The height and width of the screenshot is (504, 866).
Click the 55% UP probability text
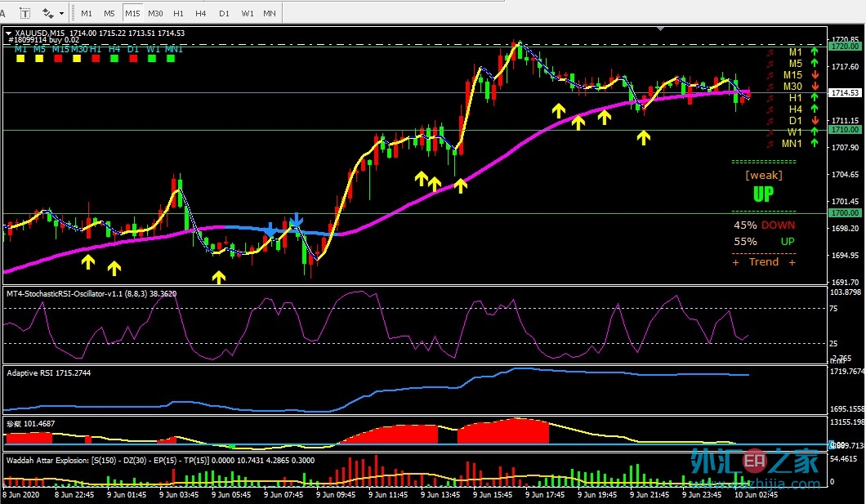coord(764,241)
